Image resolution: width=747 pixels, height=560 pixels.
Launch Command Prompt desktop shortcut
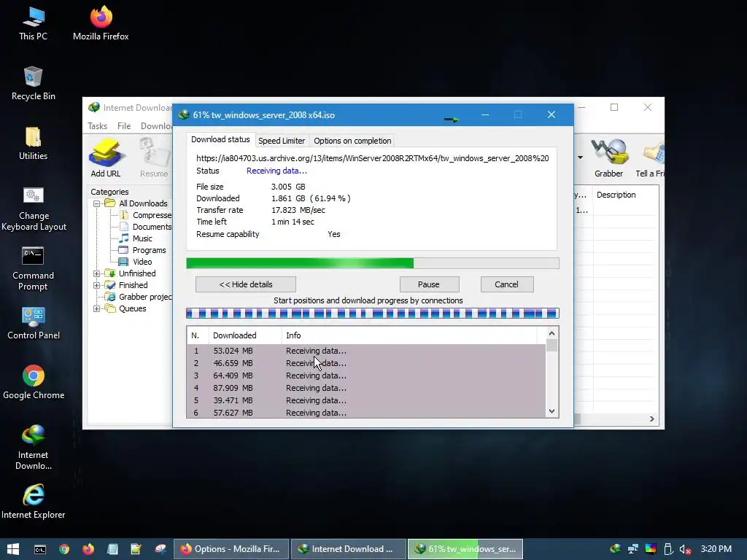tap(33, 268)
